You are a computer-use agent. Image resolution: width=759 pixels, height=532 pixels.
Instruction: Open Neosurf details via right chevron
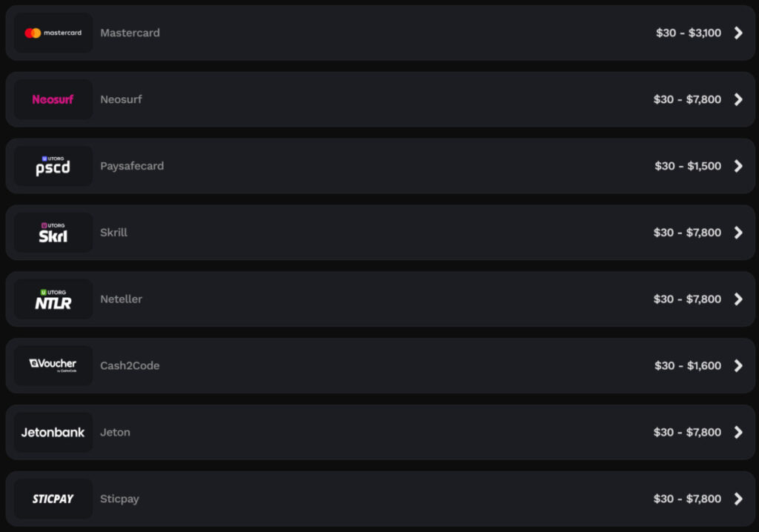click(738, 99)
